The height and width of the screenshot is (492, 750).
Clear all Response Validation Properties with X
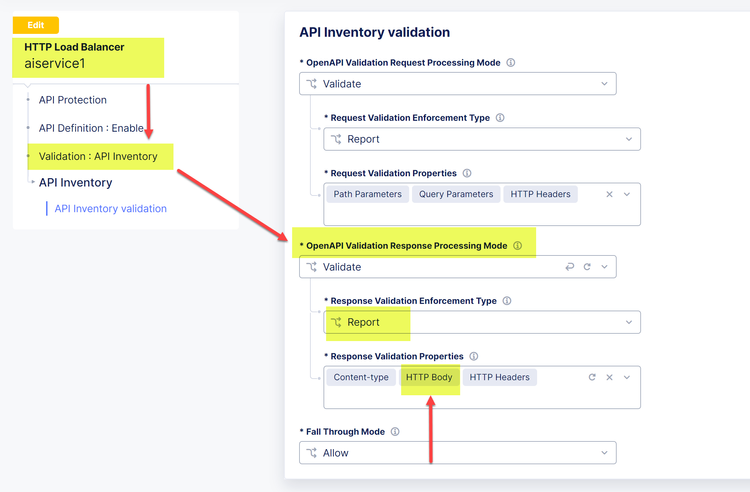pos(610,377)
